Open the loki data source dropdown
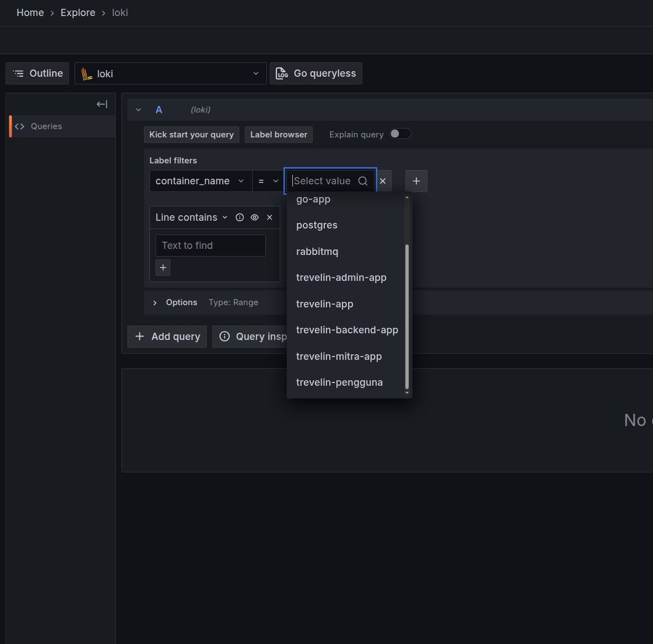 (x=170, y=73)
